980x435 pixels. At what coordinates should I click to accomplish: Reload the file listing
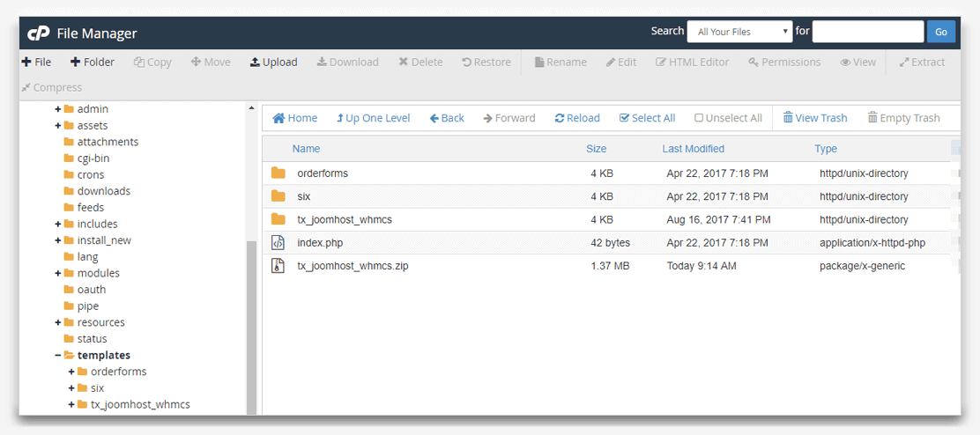click(x=577, y=118)
